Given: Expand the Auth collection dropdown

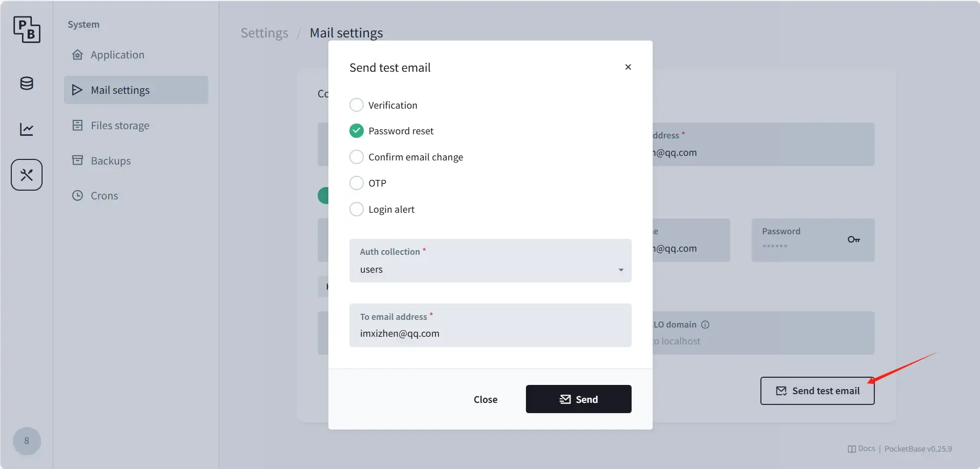Looking at the screenshot, I should point(491,260).
